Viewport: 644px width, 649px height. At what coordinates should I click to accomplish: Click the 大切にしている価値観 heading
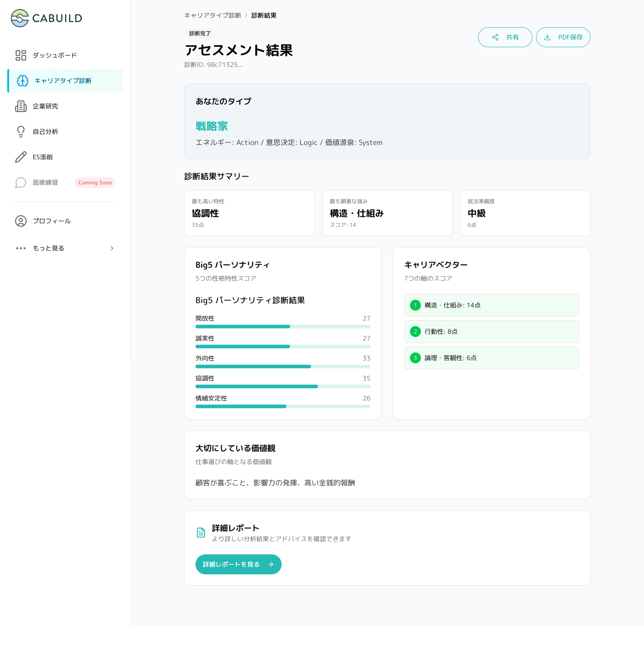click(x=235, y=448)
